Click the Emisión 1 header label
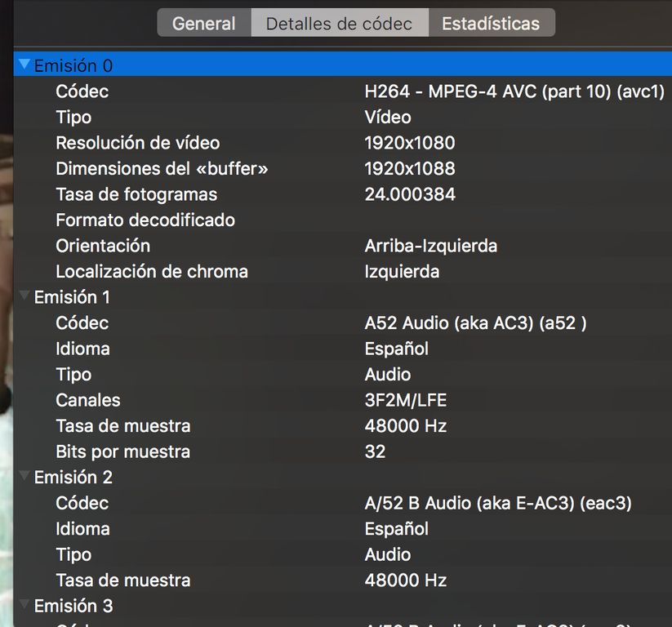672x627 pixels. pyautogui.click(x=72, y=297)
